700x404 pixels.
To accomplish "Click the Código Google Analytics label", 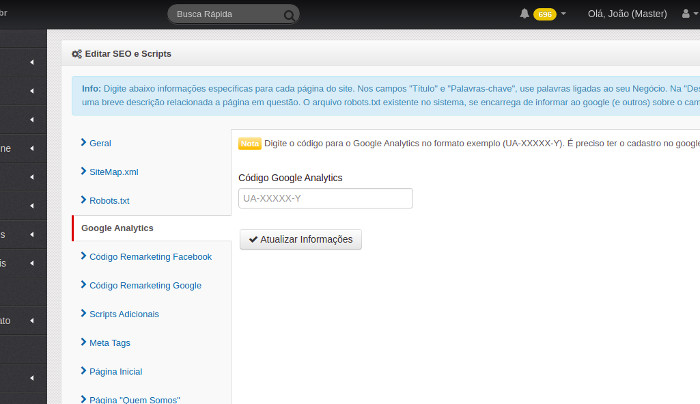I will pos(290,178).
